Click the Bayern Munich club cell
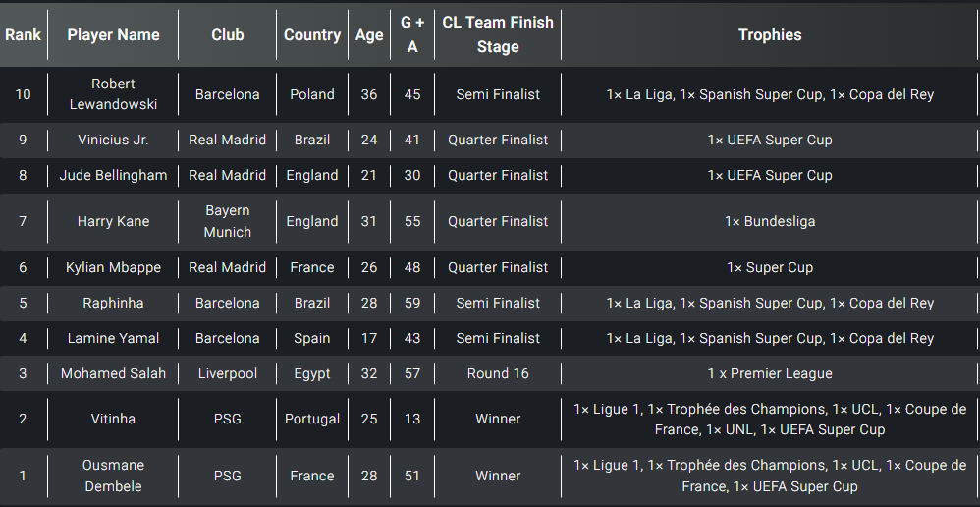This screenshot has height=507, width=980. pyautogui.click(x=228, y=221)
